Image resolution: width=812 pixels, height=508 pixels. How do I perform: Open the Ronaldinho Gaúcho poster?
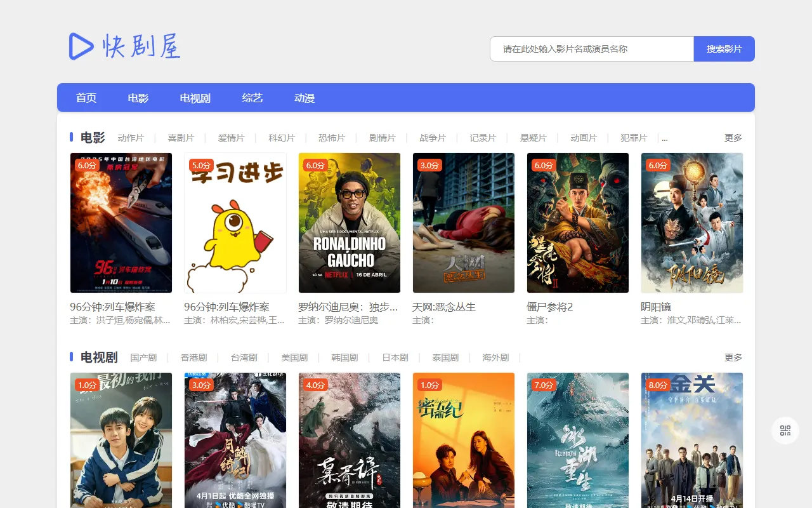point(350,222)
